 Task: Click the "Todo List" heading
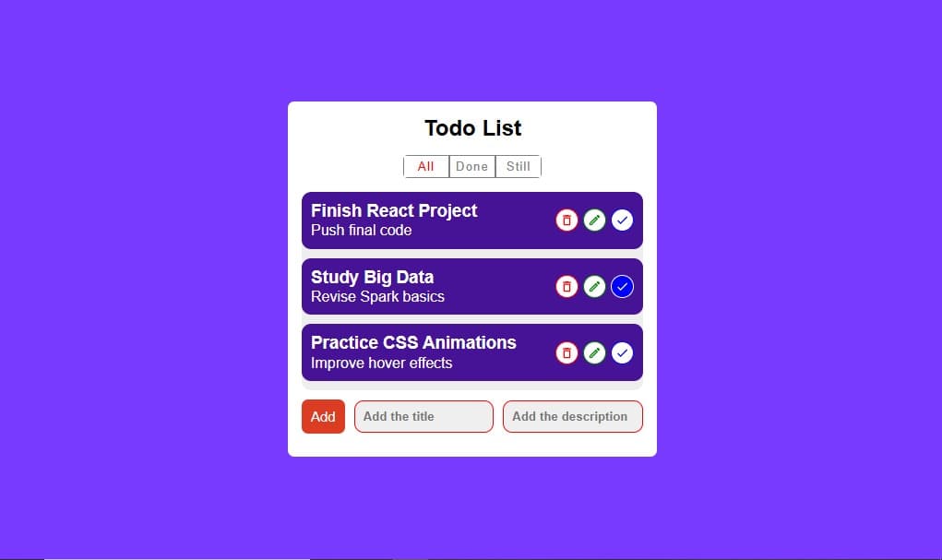click(471, 128)
